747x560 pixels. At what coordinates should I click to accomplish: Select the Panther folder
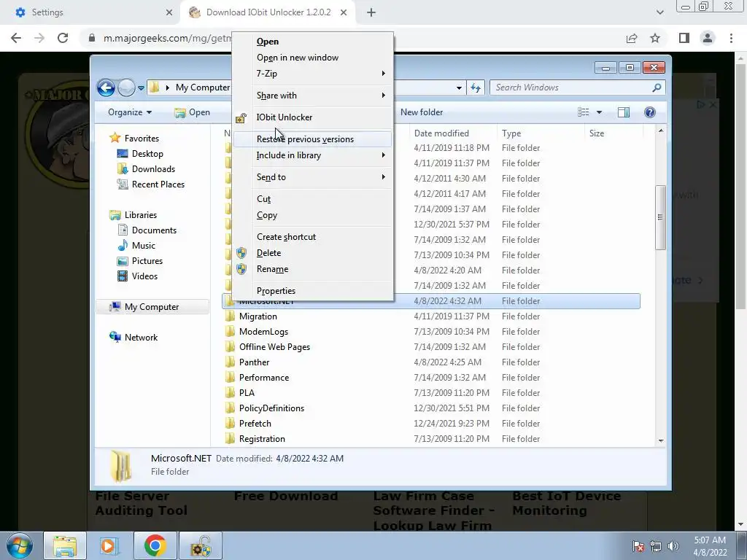(x=430, y=362)
